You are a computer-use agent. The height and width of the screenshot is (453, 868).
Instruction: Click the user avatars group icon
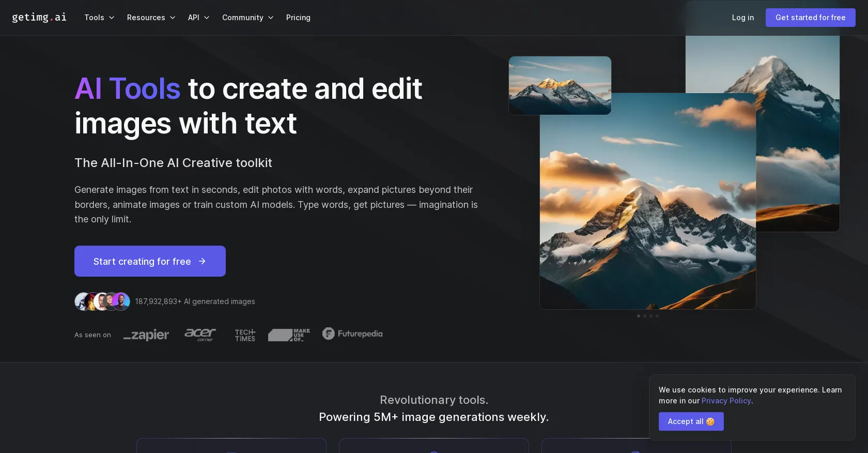102,301
